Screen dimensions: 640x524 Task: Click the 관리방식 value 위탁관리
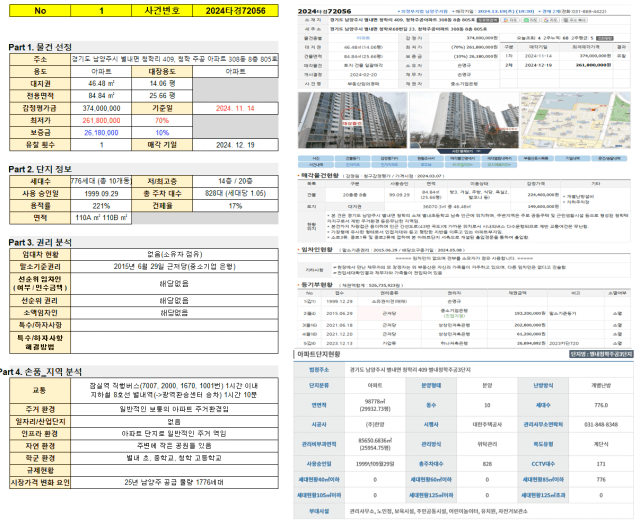click(487, 444)
